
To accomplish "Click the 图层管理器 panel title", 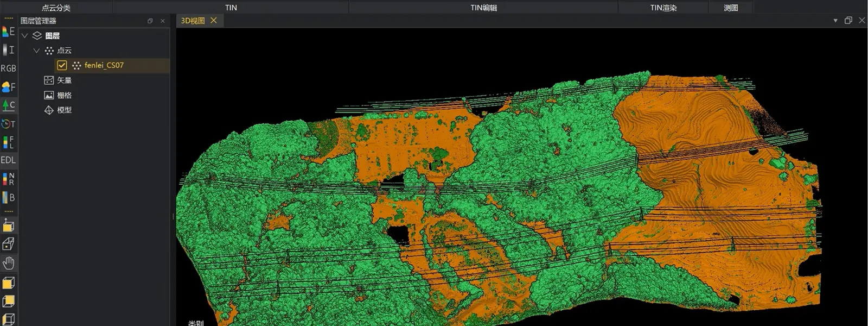I will click(x=38, y=21).
